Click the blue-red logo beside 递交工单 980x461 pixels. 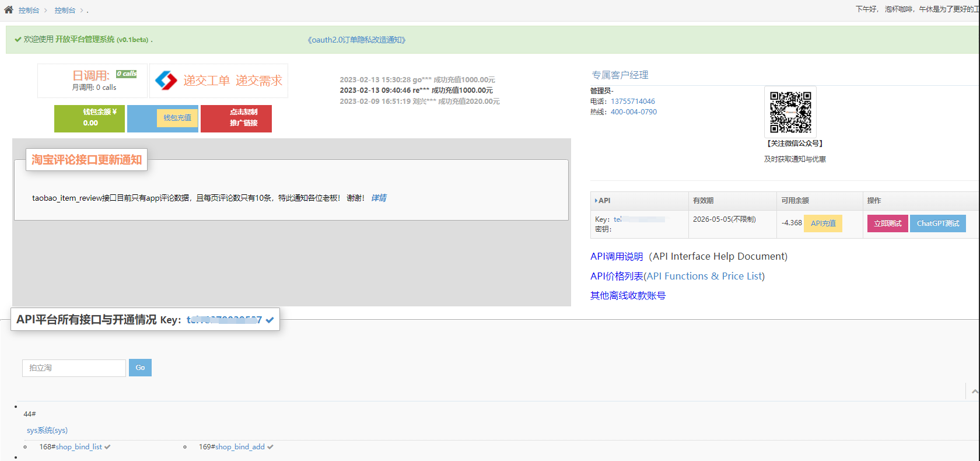tap(166, 81)
